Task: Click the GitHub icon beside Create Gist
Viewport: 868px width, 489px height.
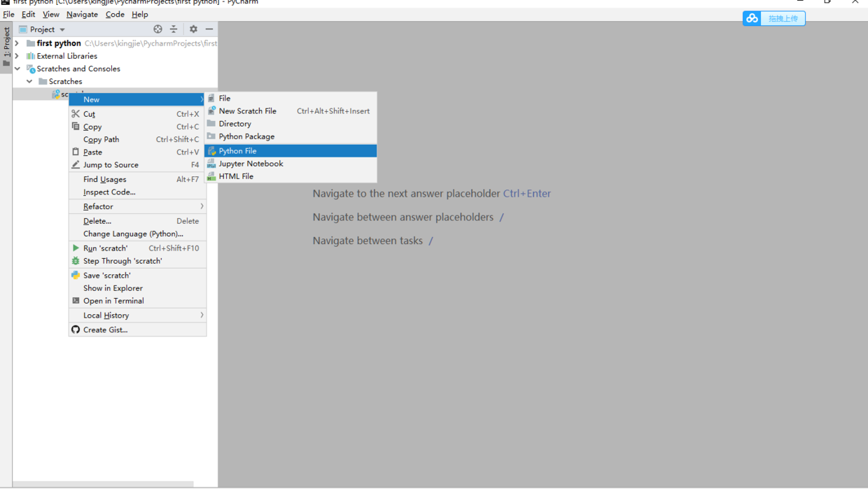Action: click(76, 329)
